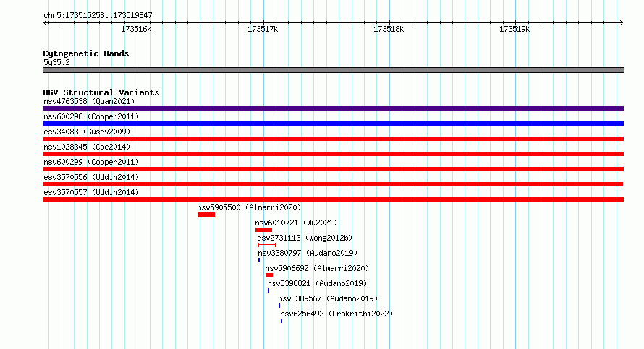Click the nsv4763538 (Quan2021) variant label
The height and width of the screenshot is (349, 644).
[x=89, y=101]
